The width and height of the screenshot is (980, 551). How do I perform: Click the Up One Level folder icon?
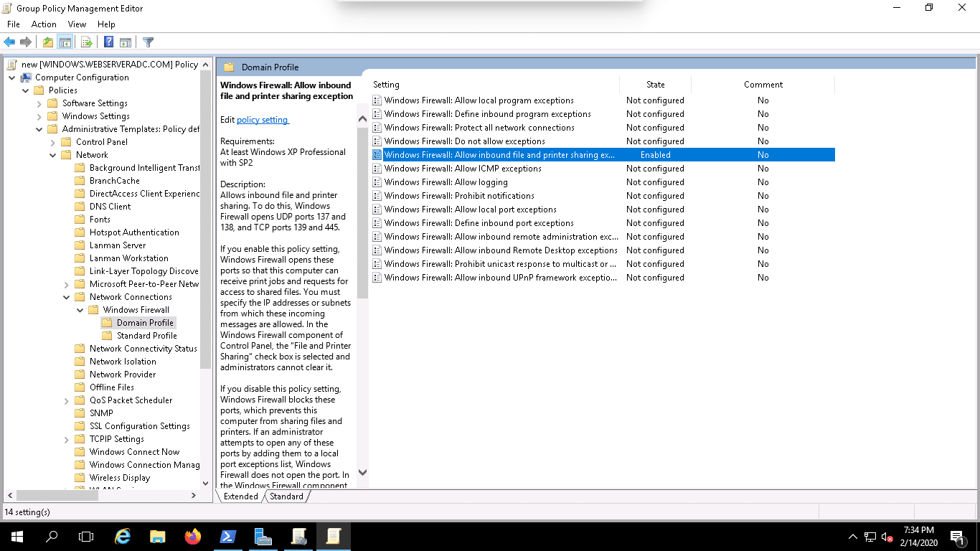(47, 42)
